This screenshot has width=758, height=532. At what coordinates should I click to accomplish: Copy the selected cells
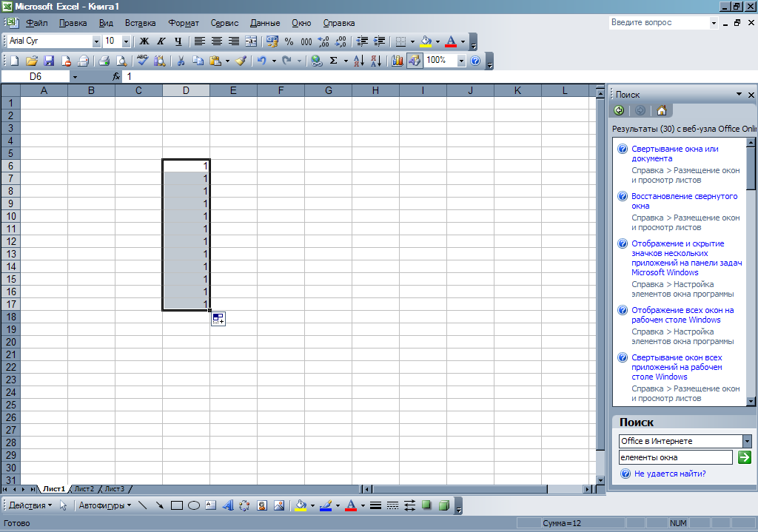pos(198,61)
